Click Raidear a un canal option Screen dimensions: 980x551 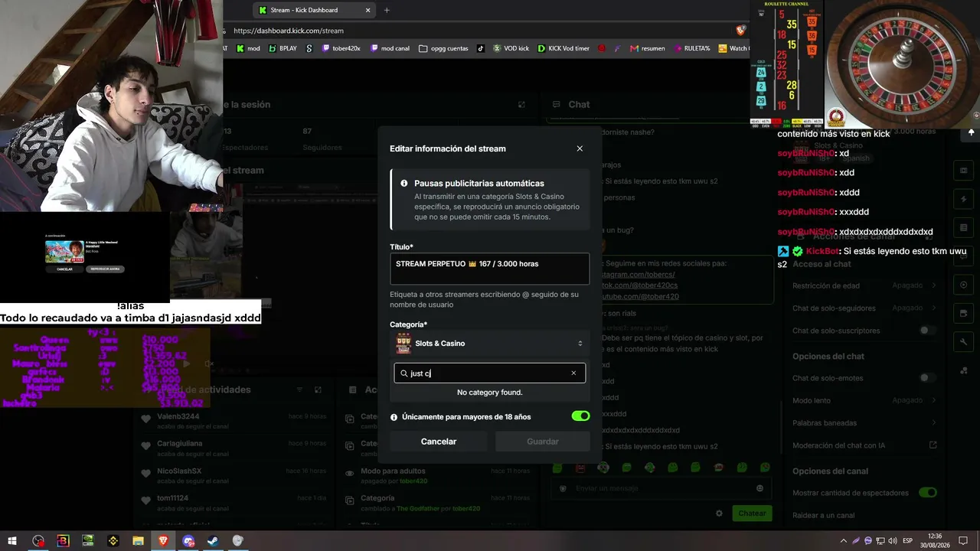pos(824,515)
